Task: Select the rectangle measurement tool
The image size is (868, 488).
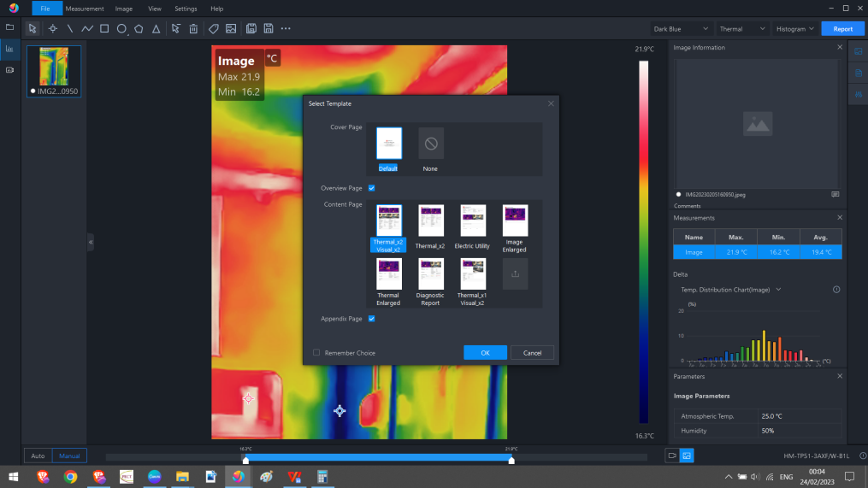Action: (x=104, y=28)
